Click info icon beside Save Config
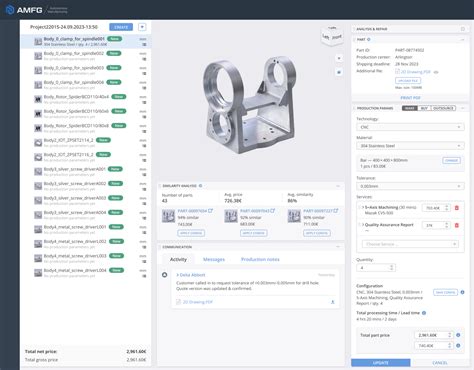 point(462,292)
